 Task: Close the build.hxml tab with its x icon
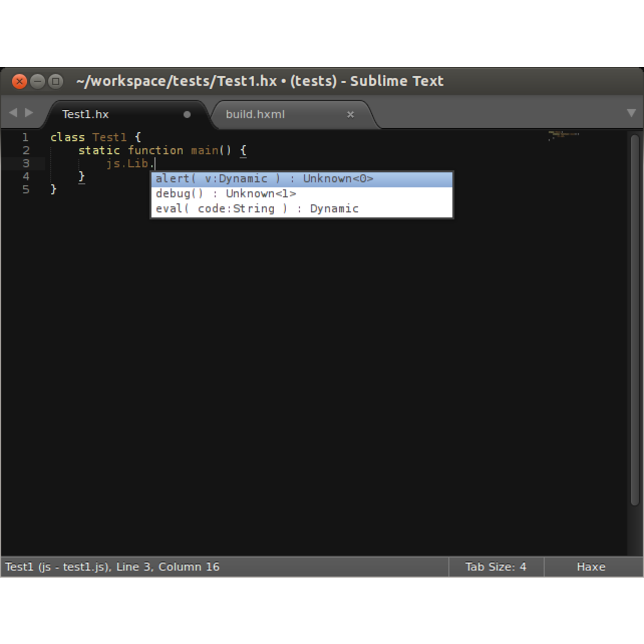[x=350, y=115]
